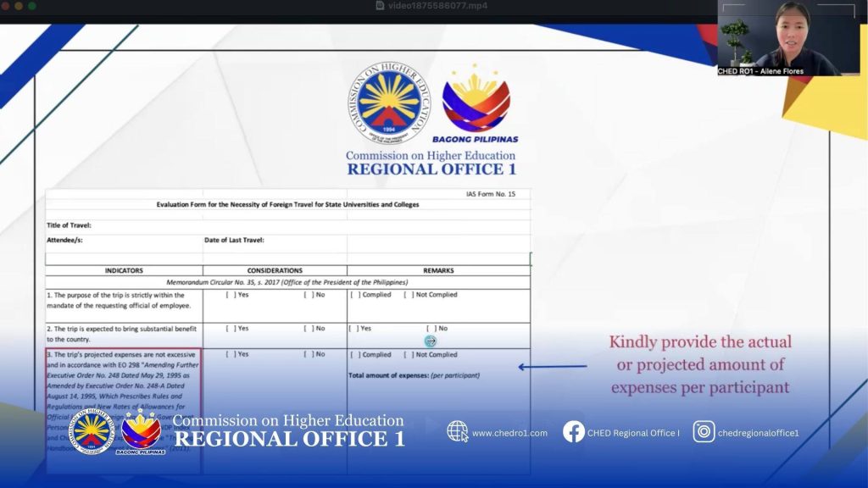Click the 'Attendee/s:' field label

pyautogui.click(x=64, y=240)
